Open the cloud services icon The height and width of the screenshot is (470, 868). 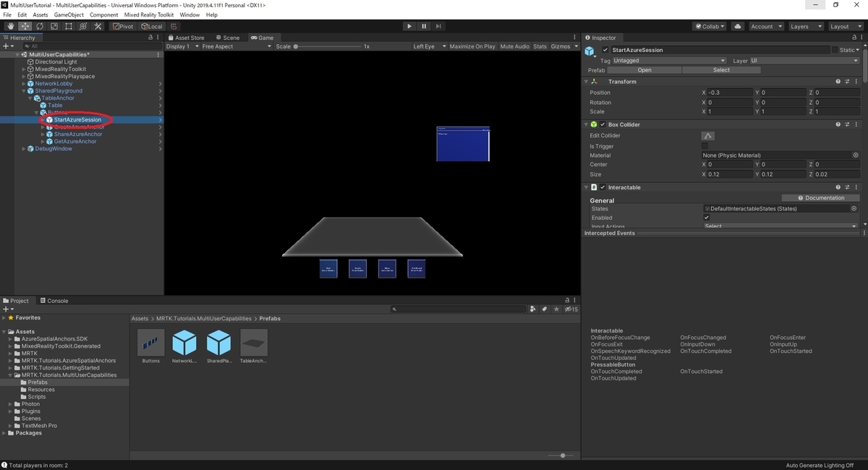click(x=738, y=26)
